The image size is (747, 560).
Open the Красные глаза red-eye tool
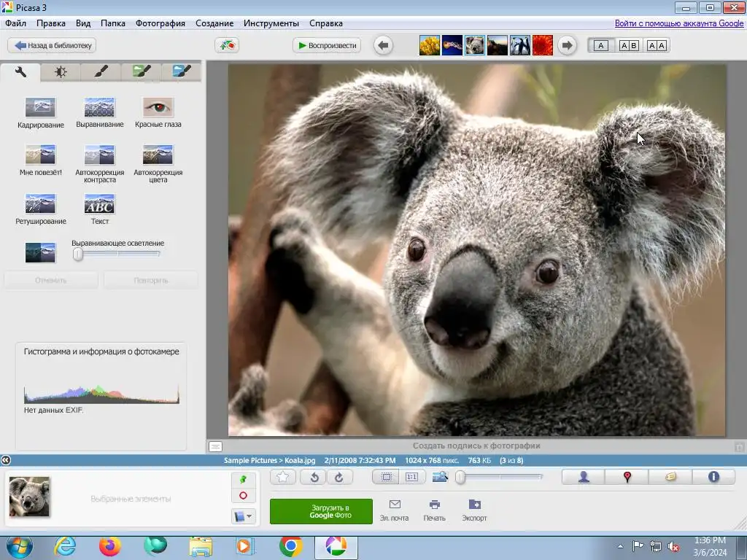(158, 108)
